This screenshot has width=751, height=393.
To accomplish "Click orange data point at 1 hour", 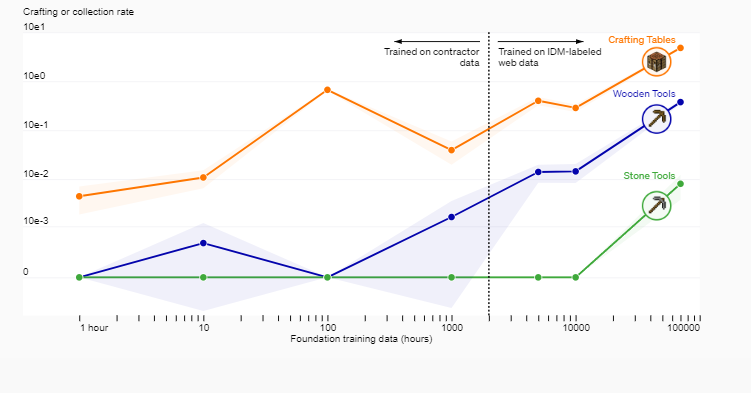I will 80,196.
